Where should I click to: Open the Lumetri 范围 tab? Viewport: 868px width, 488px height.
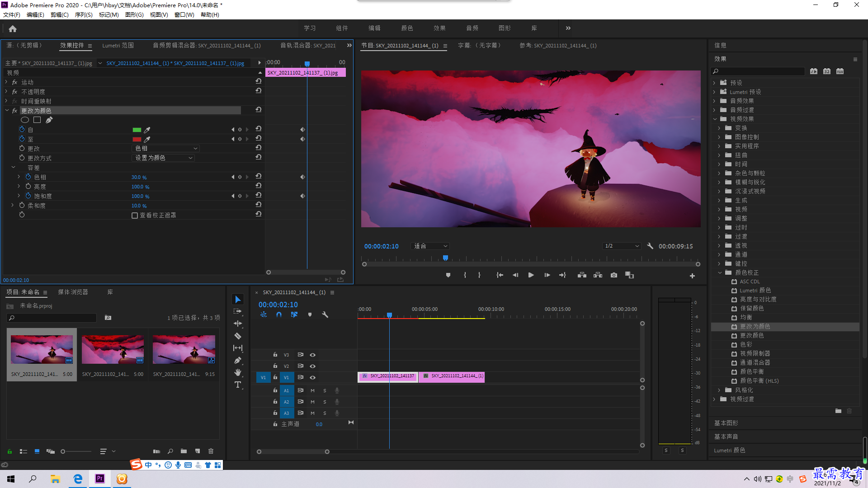click(118, 46)
